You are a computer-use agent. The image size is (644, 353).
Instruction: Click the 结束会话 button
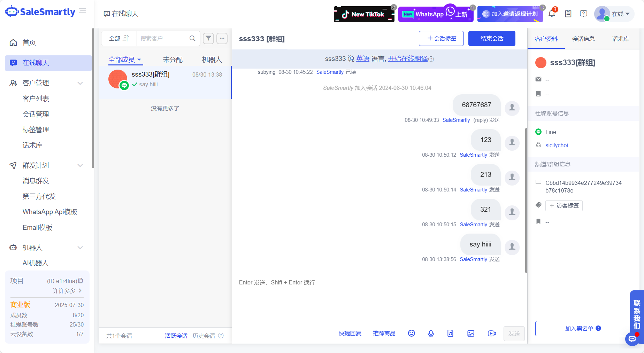point(492,38)
